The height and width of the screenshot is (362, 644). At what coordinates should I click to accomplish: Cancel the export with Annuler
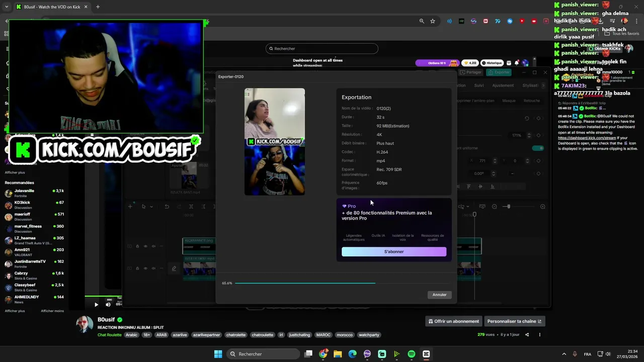(x=439, y=295)
